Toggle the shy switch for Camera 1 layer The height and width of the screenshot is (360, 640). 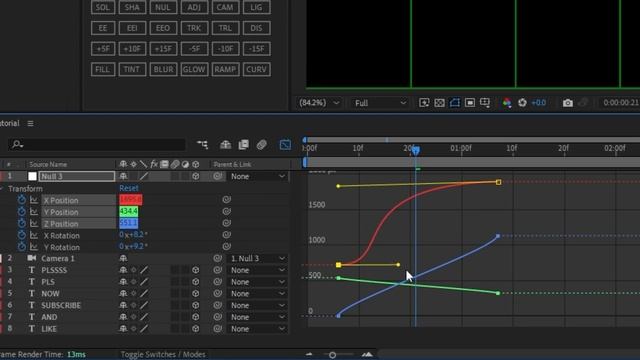pos(123,258)
